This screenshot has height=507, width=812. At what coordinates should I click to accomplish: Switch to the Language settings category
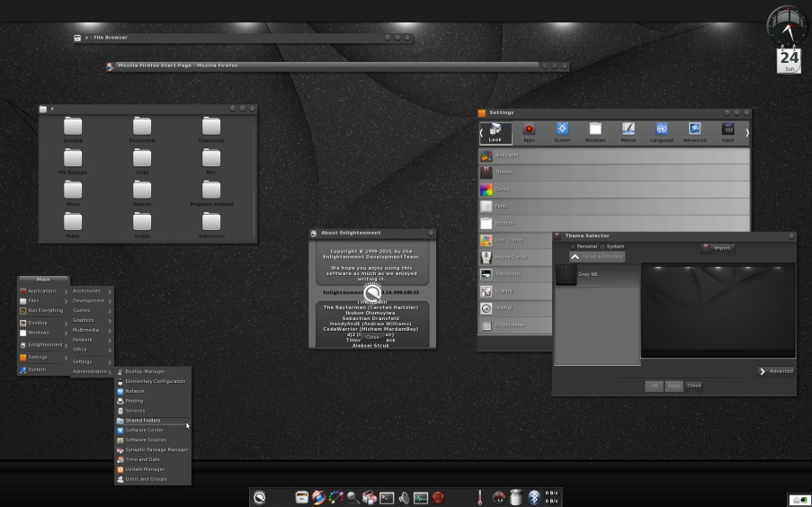pos(661,132)
